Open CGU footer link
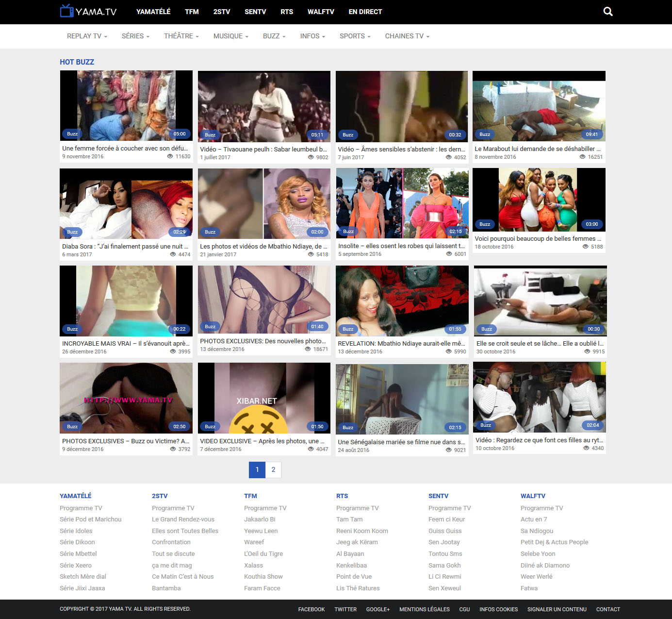The width and height of the screenshot is (672, 619). coord(464,609)
